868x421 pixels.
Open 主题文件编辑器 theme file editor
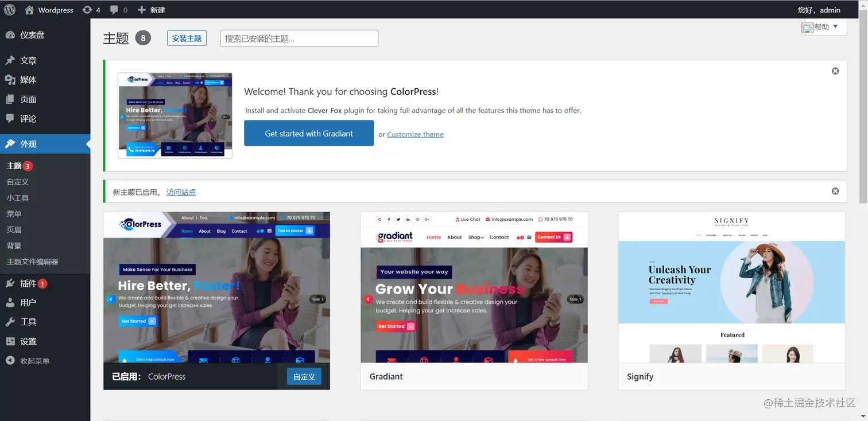pos(32,262)
